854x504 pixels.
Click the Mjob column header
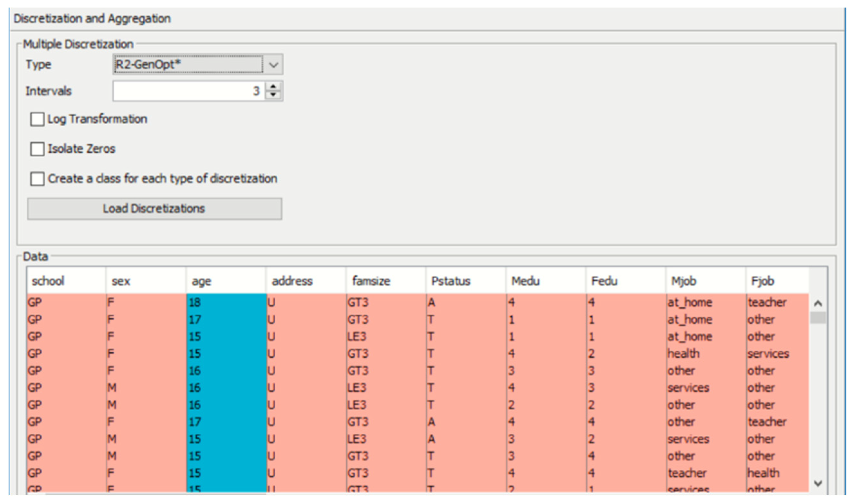(705, 281)
